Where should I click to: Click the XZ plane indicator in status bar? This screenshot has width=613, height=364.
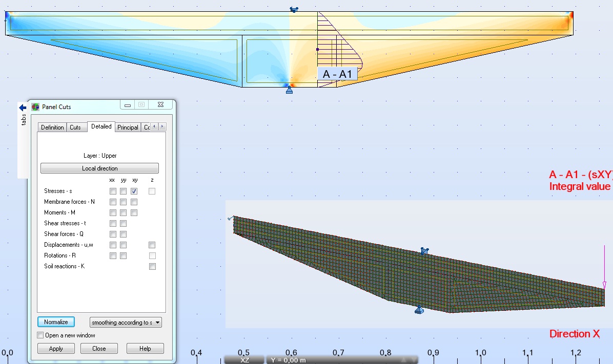click(244, 360)
